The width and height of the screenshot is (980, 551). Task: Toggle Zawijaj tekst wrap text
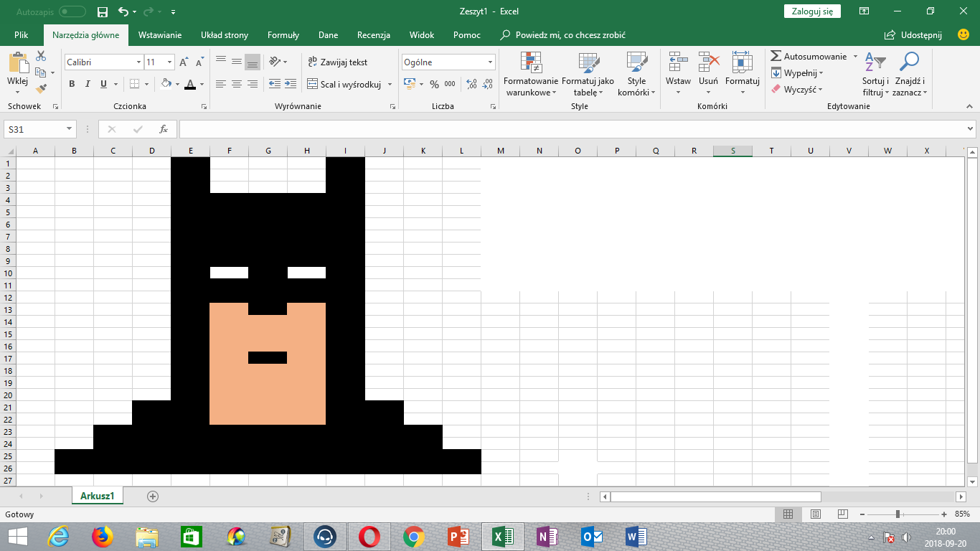pyautogui.click(x=337, y=62)
